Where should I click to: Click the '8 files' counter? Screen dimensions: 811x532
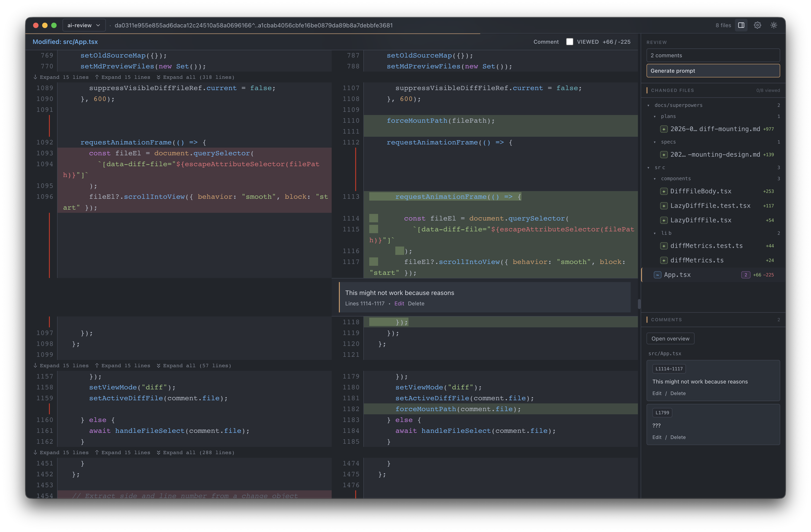click(723, 26)
